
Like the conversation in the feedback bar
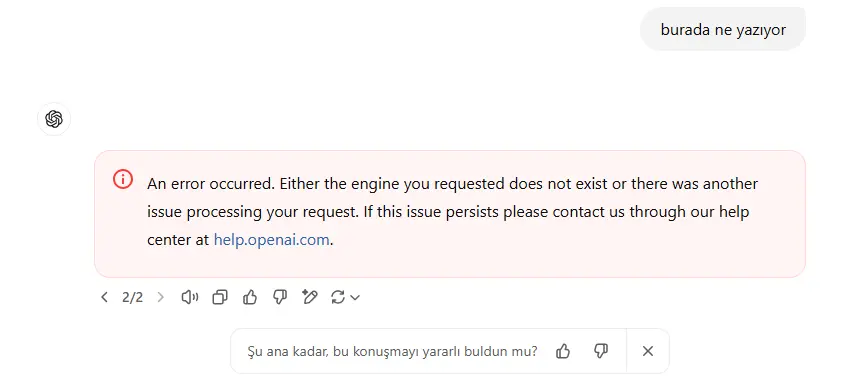pos(563,351)
